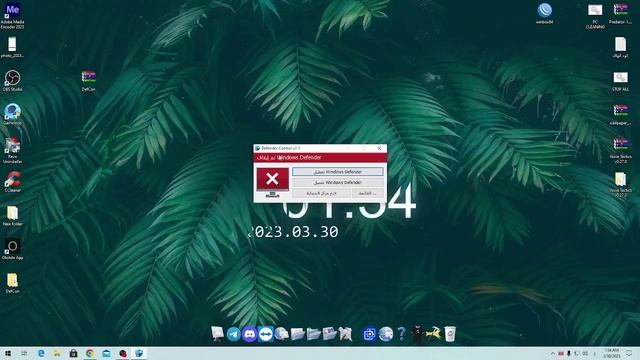Select the DefCon folder at the bottom left
Viewport: 640px width, 360px height.
pyautogui.click(x=12, y=283)
